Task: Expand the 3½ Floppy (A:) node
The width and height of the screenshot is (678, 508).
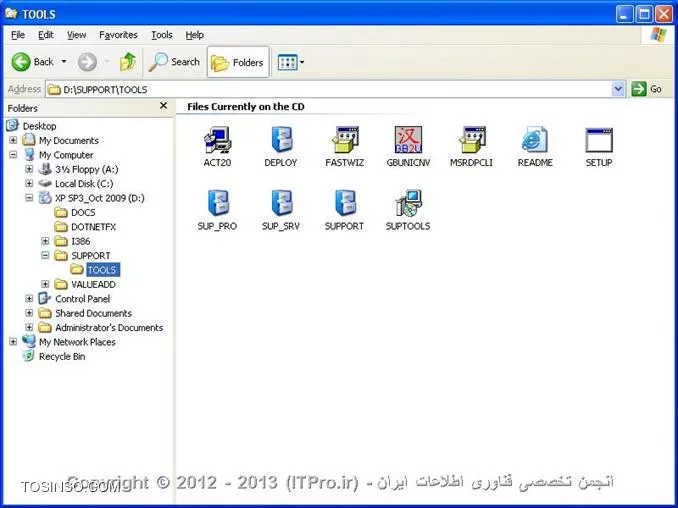Action: tap(29, 169)
